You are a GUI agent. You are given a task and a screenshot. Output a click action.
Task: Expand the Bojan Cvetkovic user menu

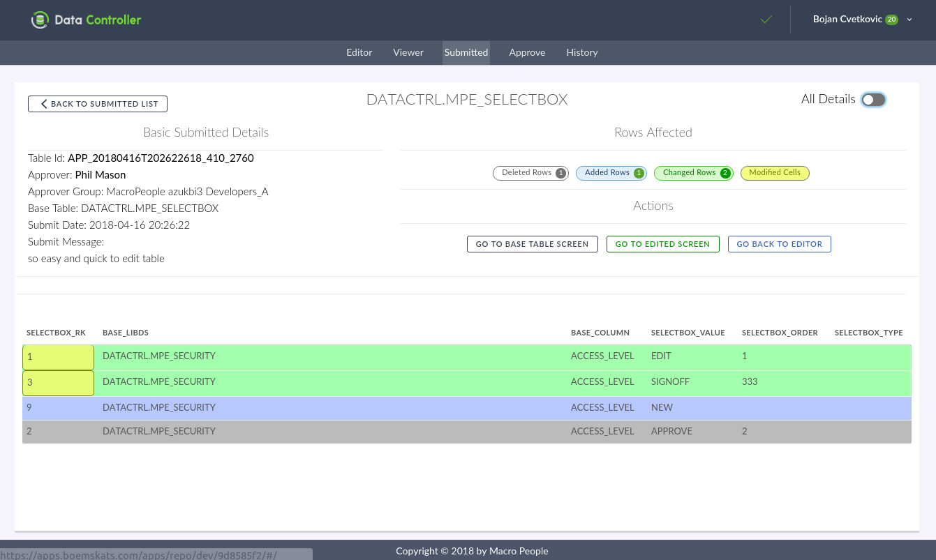[909, 20]
